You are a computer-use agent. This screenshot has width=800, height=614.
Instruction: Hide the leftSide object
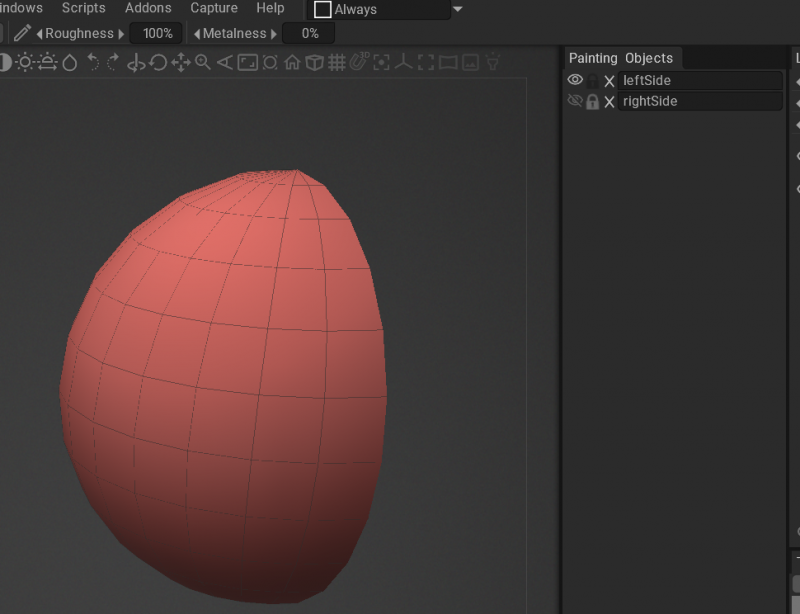coord(575,80)
